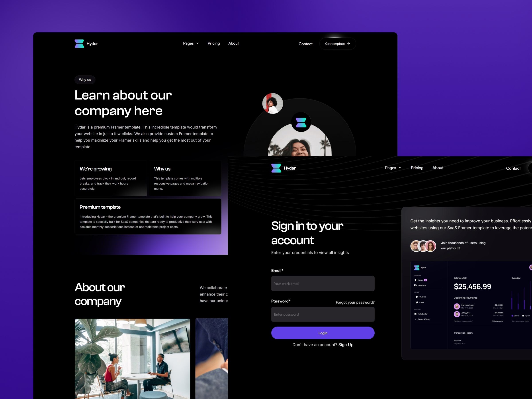Click the 'Get template' button with arrow
Viewport: 532px width, 399px height.
click(337, 44)
